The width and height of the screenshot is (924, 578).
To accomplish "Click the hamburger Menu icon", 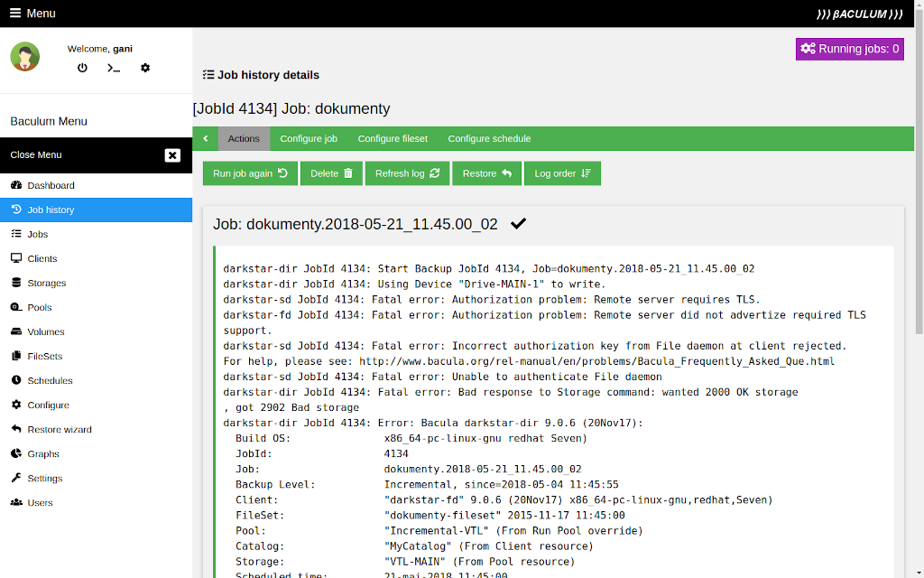I will 15,13.
